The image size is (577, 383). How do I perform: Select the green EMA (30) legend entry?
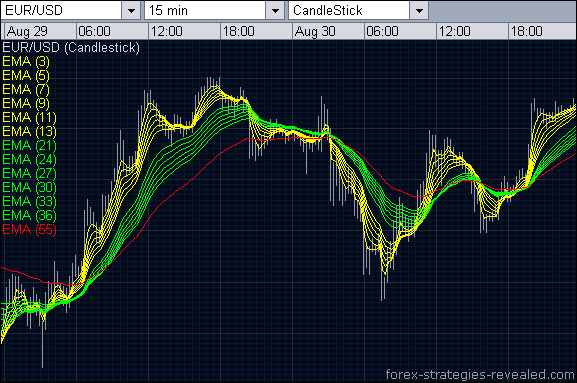coord(29,187)
